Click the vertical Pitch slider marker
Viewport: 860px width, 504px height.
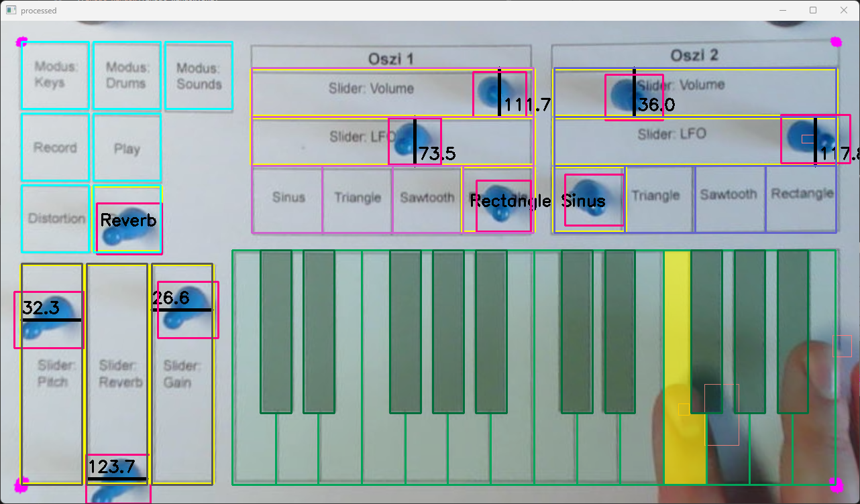pos(52,320)
